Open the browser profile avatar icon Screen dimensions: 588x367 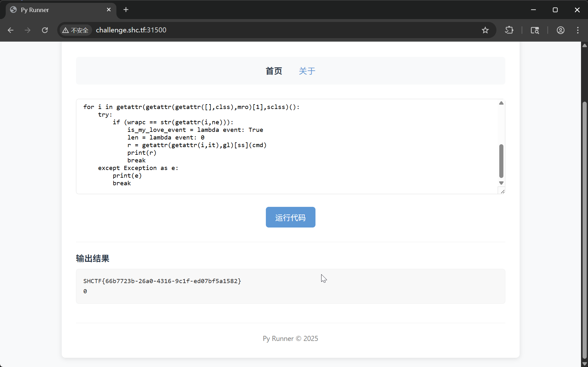560,30
